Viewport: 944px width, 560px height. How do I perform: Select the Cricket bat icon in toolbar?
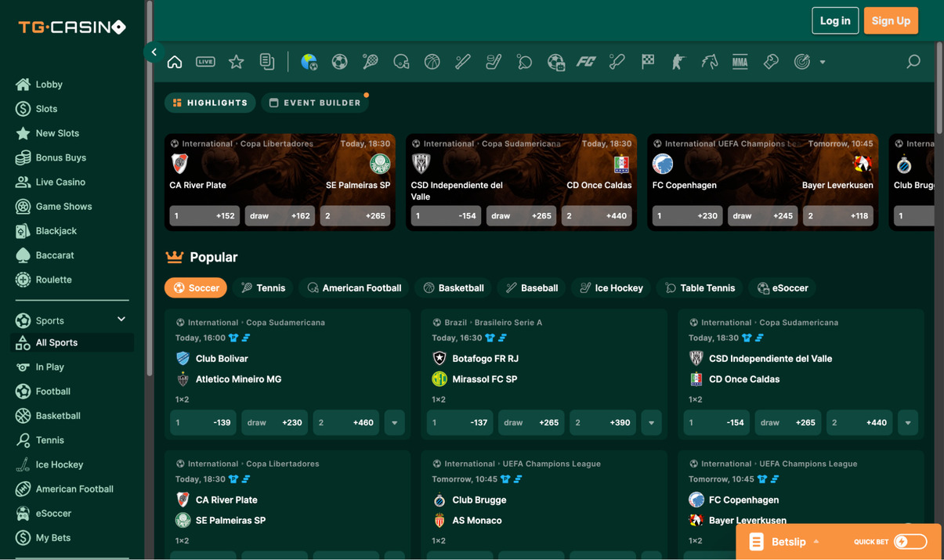[x=617, y=62]
